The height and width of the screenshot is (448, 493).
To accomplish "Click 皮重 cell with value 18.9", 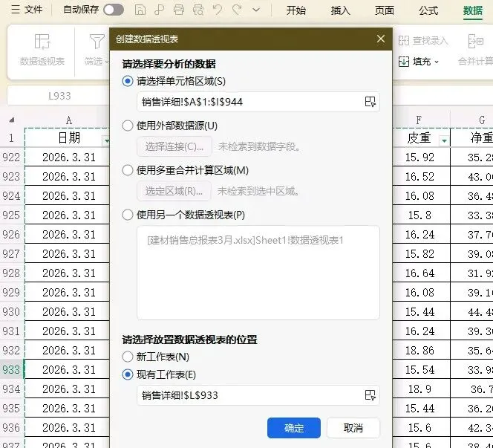I will coord(421,389).
